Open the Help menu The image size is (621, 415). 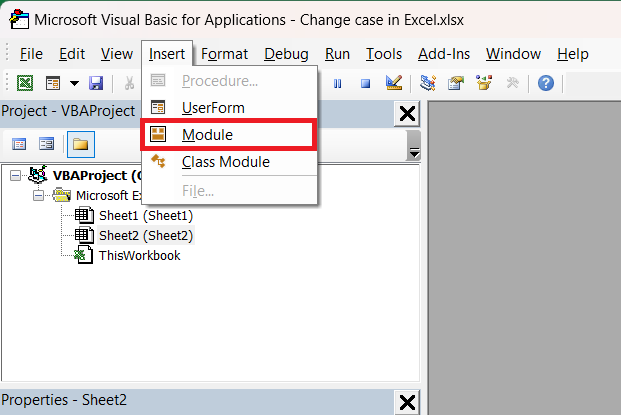click(x=573, y=54)
